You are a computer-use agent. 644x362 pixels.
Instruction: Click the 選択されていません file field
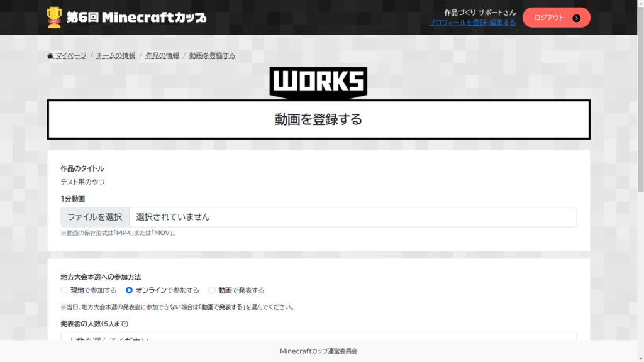352,217
